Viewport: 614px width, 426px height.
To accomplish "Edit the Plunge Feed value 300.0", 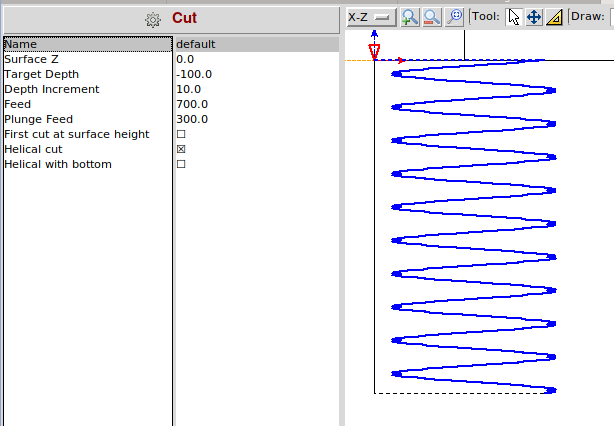I will 191,119.
